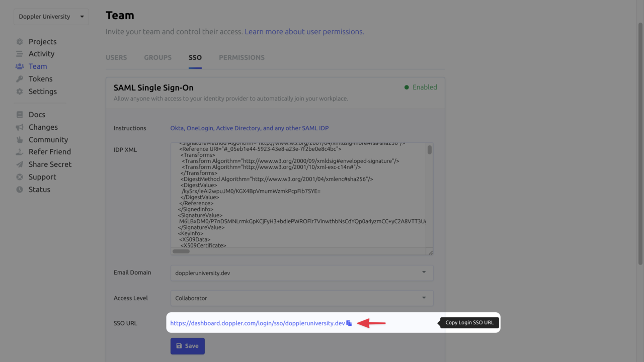Click the Community hand icon in sidebar
644x362 pixels.
20,140
